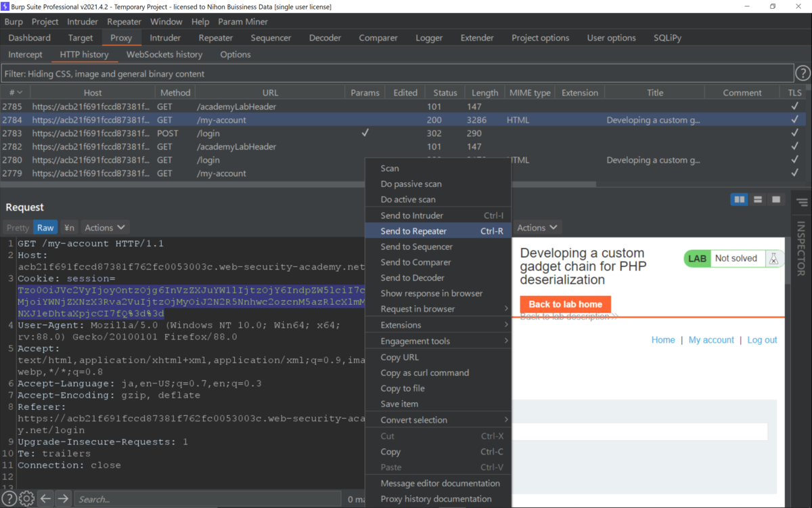This screenshot has height=508, width=812.
Task: Open Message editor documentation
Action: pyautogui.click(x=438, y=483)
